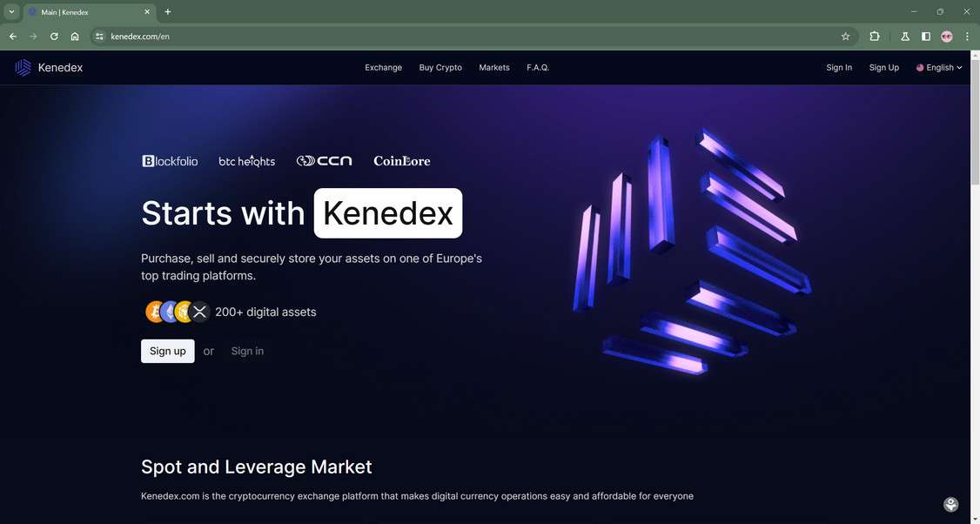Open the extensions puzzle icon
Viewport: 980px width, 524px height.
pyautogui.click(x=875, y=37)
